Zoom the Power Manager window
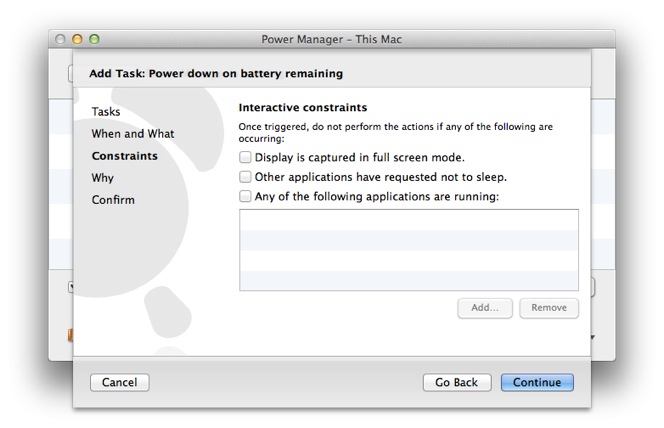664x428 pixels. point(94,39)
